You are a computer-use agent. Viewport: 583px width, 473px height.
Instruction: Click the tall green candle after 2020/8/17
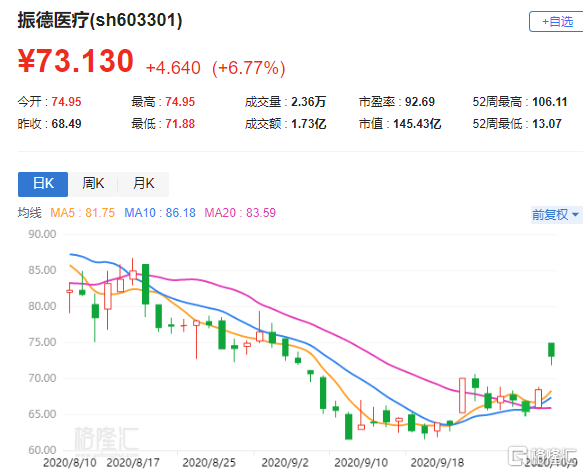click(145, 284)
